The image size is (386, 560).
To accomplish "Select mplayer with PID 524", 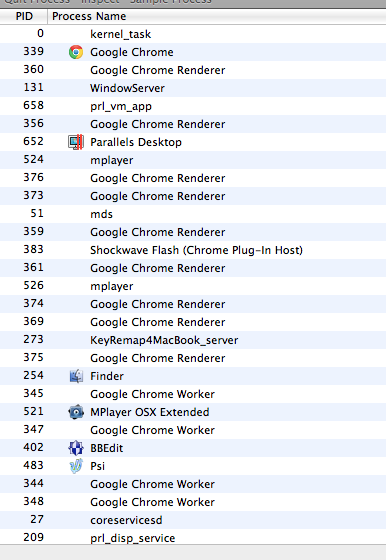I will [x=193, y=160].
